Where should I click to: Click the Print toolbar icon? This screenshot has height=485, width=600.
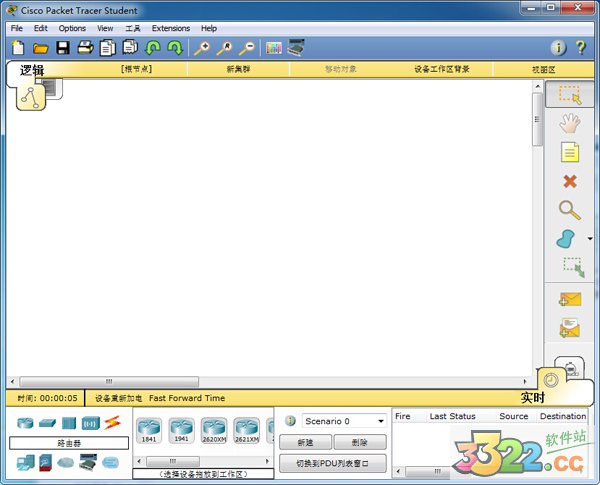coord(85,48)
